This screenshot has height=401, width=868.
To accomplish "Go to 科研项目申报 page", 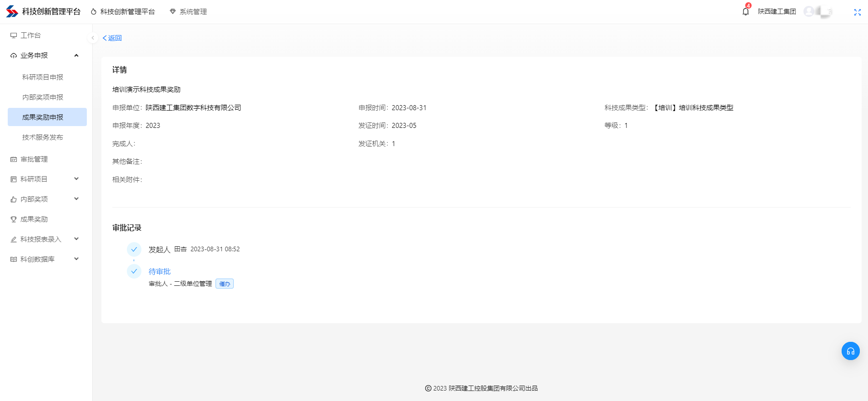I will (43, 77).
